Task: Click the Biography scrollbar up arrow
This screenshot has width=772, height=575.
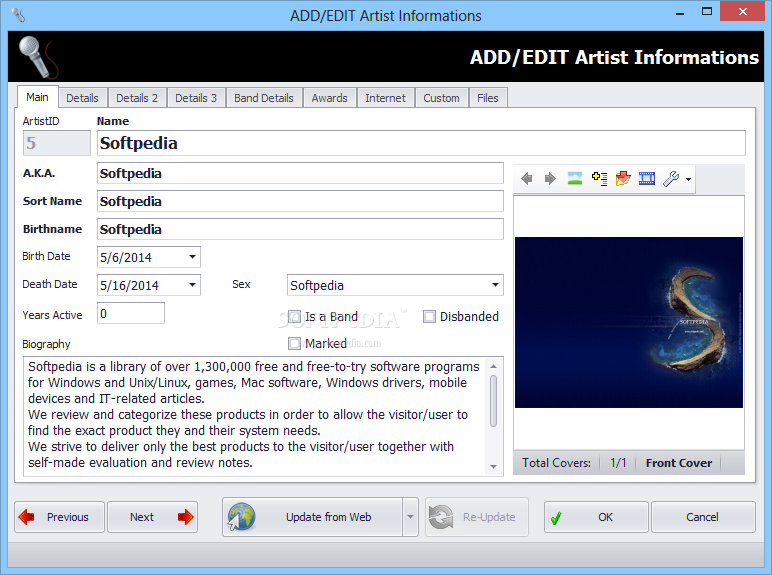Action: [x=493, y=366]
